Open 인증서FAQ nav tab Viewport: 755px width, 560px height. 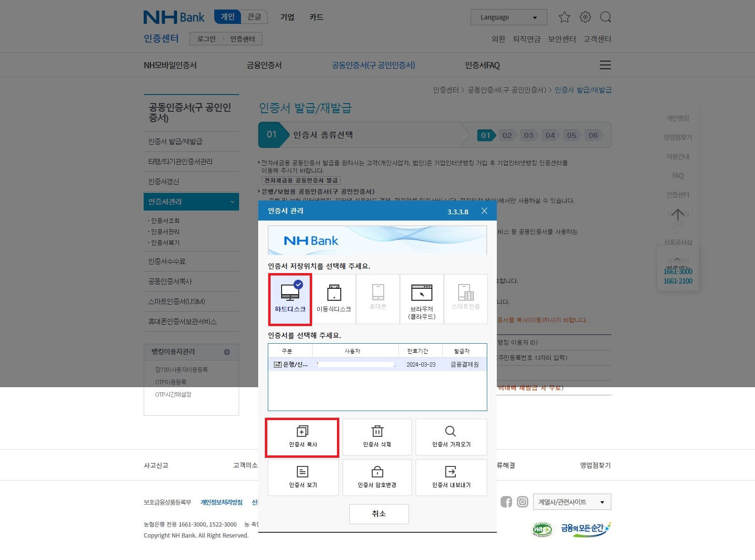(x=482, y=65)
